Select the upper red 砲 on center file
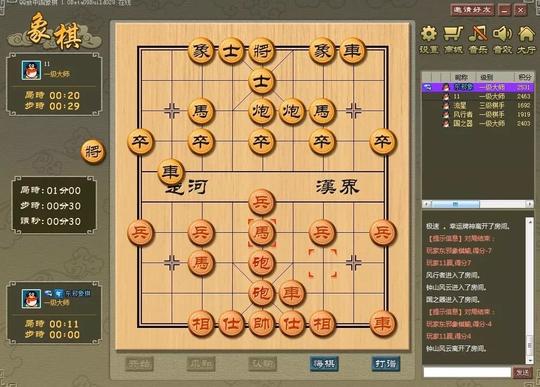The height and width of the screenshot is (387, 540). [x=261, y=263]
